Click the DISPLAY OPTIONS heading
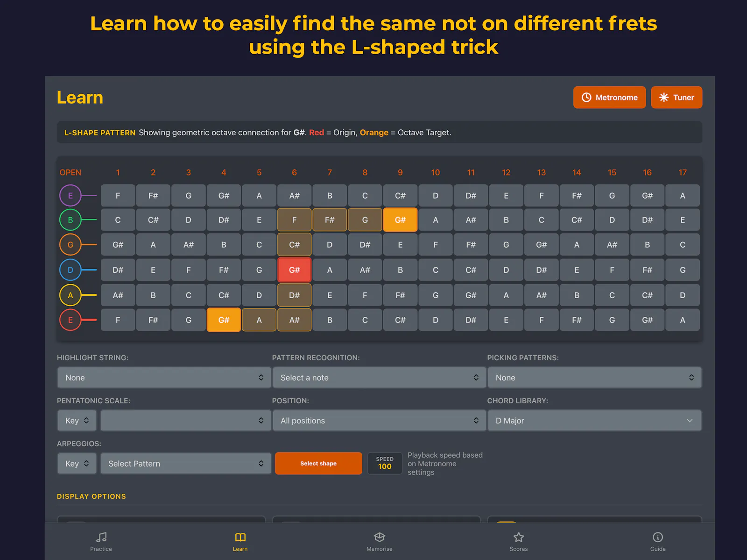The image size is (747, 560). 92,497
